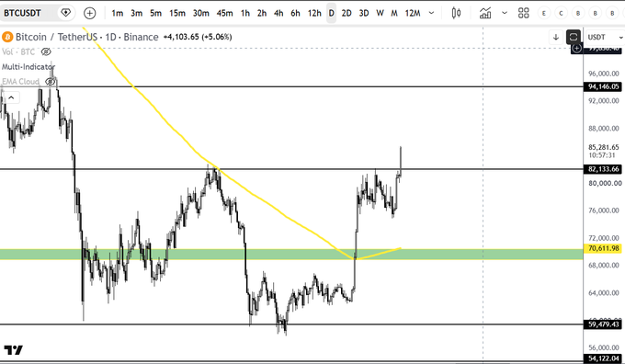Switch to the 12M interval

pyautogui.click(x=413, y=13)
